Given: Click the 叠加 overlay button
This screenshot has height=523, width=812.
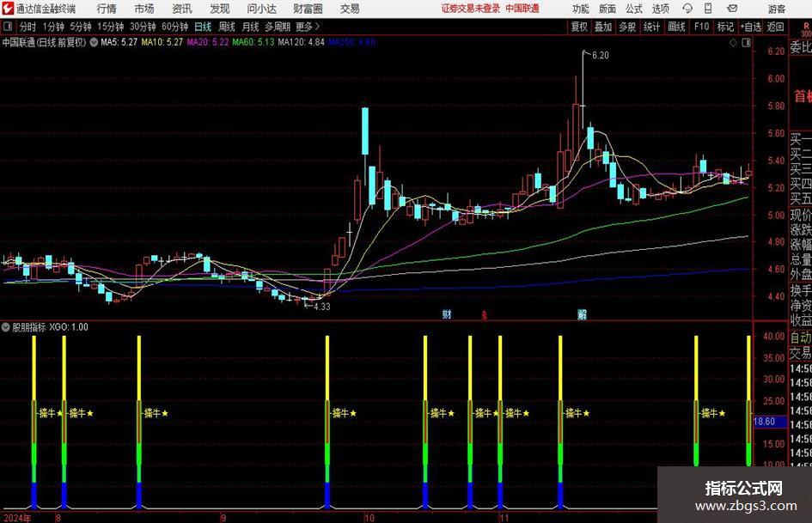Looking at the screenshot, I should 603,27.
